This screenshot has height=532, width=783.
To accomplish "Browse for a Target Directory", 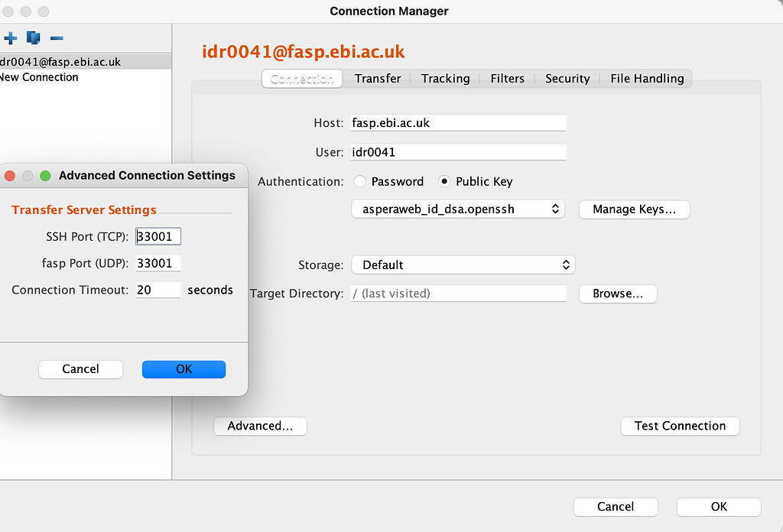I will [617, 294].
